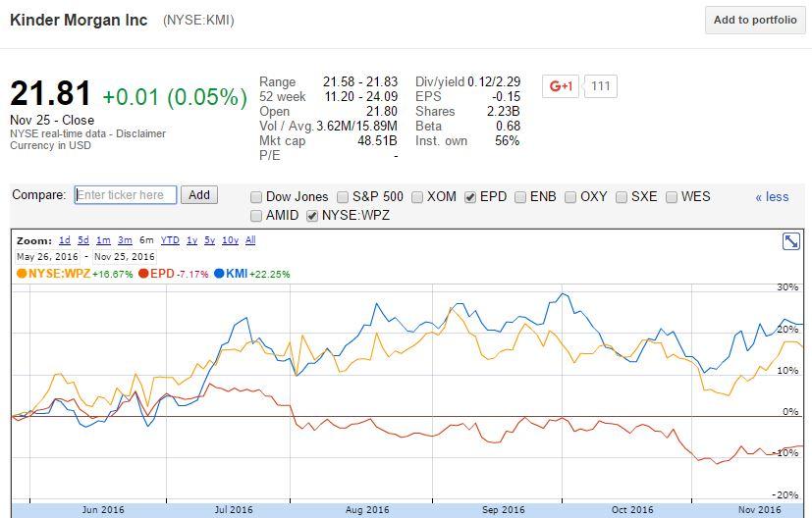Check the AMID checkbox
The width and height of the screenshot is (812, 518).
click(x=256, y=216)
